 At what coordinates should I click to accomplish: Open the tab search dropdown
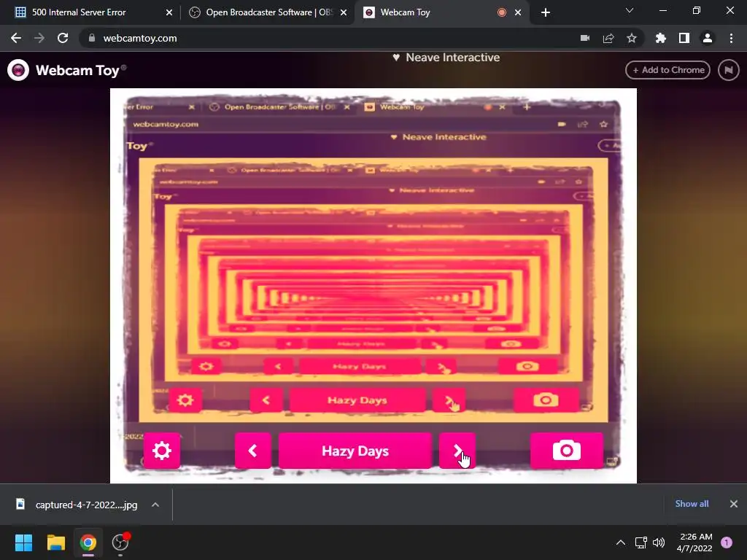[x=630, y=10]
